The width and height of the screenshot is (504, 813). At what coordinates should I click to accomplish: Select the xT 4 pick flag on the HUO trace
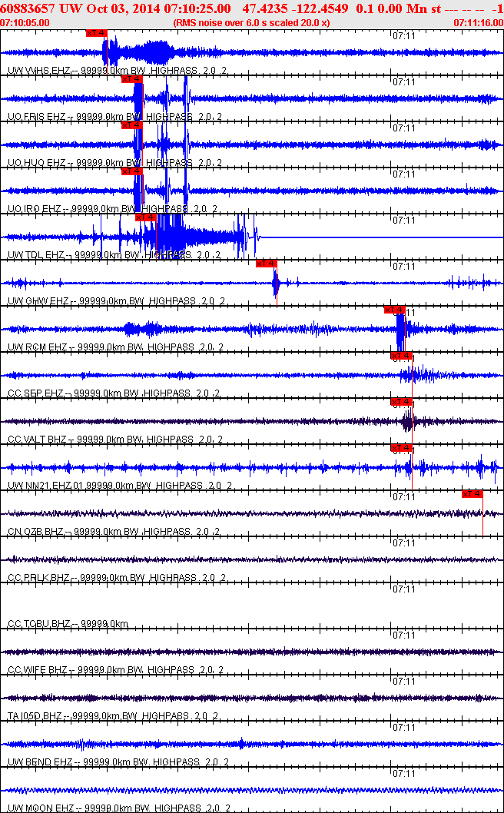pos(131,125)
